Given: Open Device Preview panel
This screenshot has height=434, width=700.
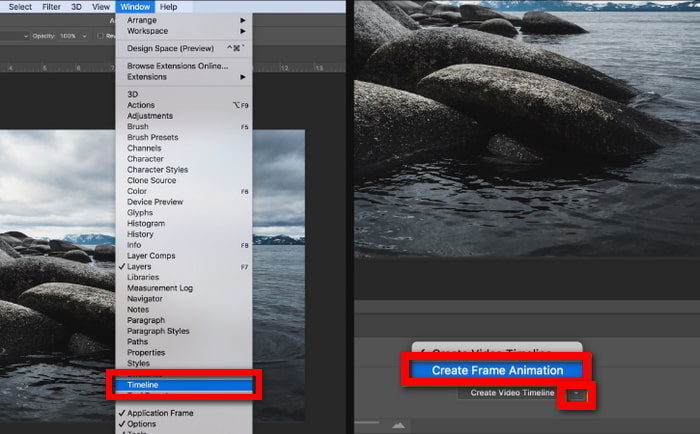Looking at the screenshot, I should point(184,202).
